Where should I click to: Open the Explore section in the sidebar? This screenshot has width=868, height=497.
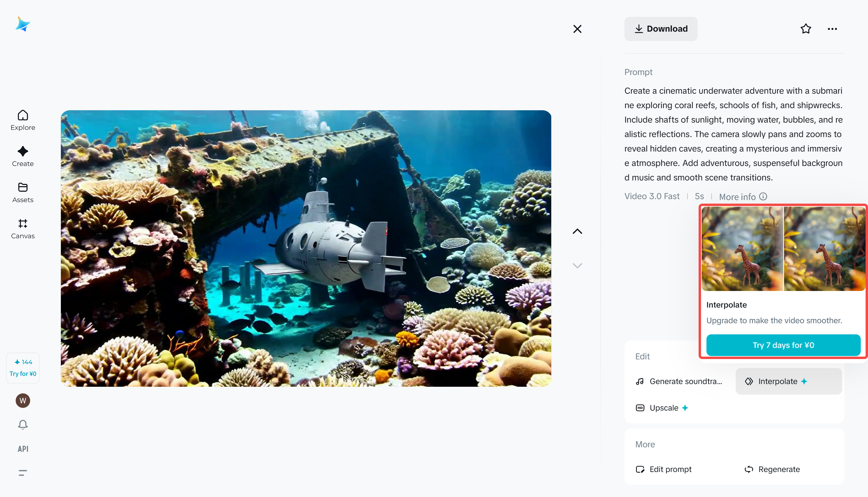[x=23, y=120]
